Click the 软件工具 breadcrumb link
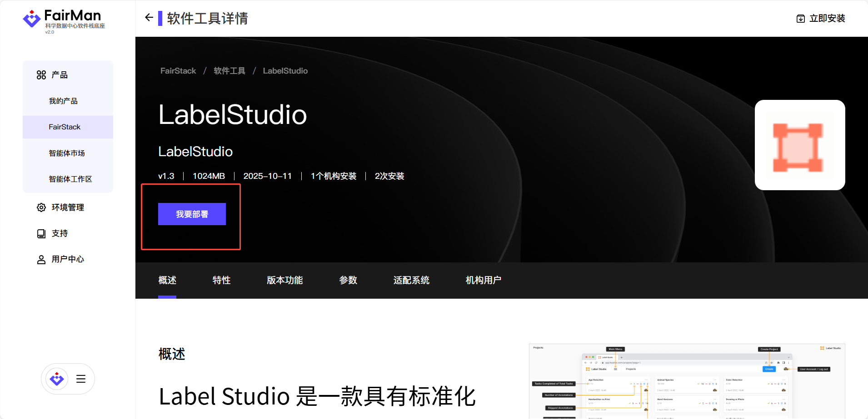The width and height of the screenshot is (868, 419). tap(229, 71)
